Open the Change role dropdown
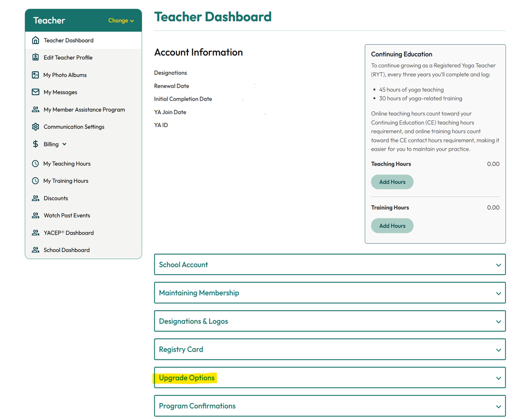Viewport: 532px width, 419px height. 121,21
